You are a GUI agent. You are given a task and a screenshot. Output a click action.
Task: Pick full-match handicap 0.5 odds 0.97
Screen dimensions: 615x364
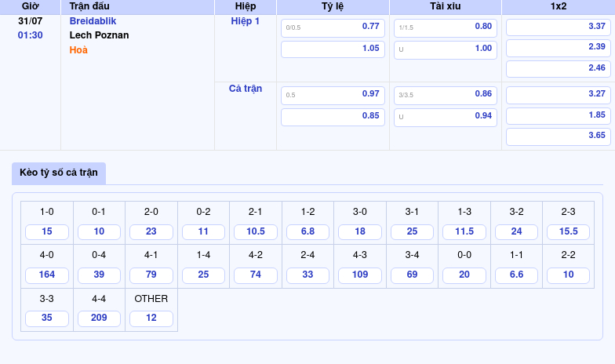[333, 94]
